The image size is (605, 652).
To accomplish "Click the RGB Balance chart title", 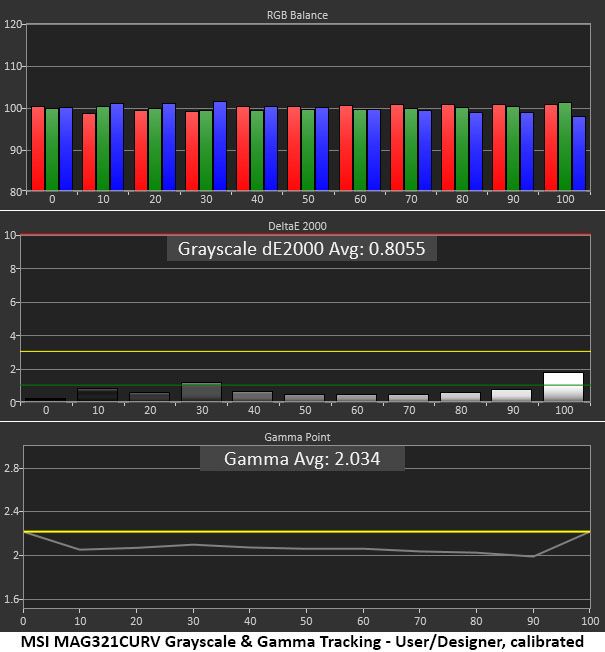I will [297, 15].
